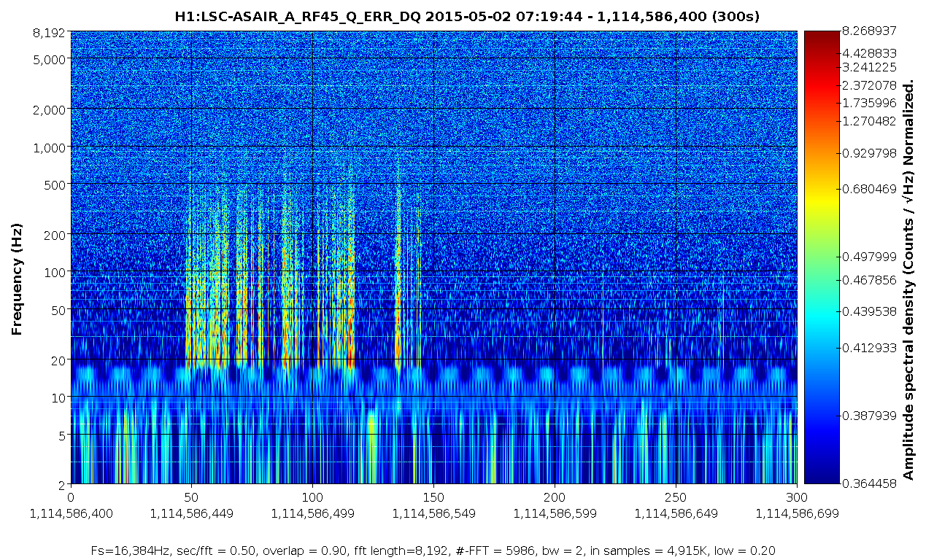Select GPS time label 1,114,586,699

pos(798,513)
